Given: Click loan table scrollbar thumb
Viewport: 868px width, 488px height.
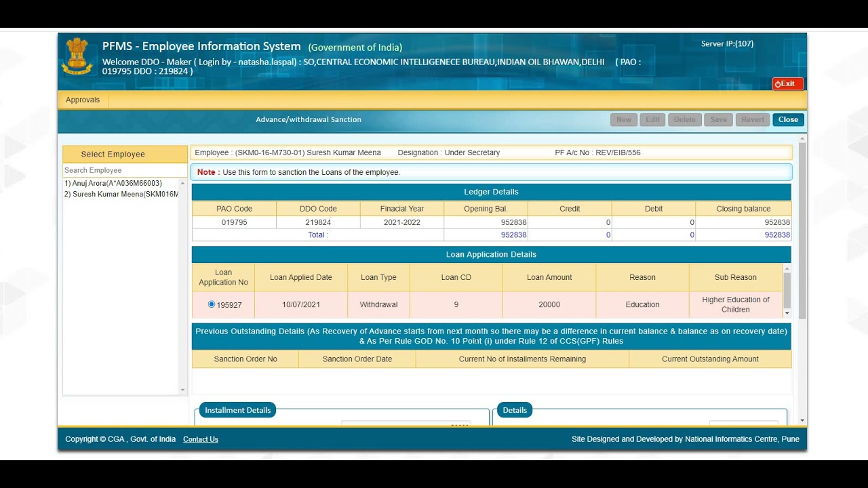Looking at the screenshot, I should (787, 289).
